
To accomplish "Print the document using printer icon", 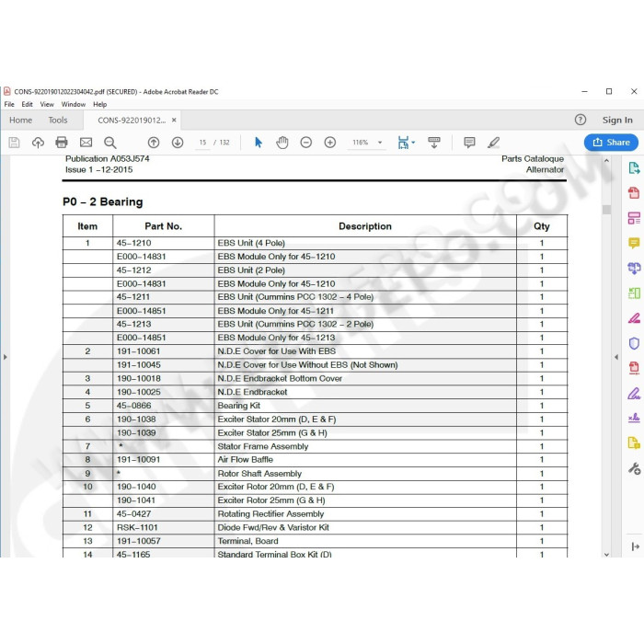I will (62, 143).
